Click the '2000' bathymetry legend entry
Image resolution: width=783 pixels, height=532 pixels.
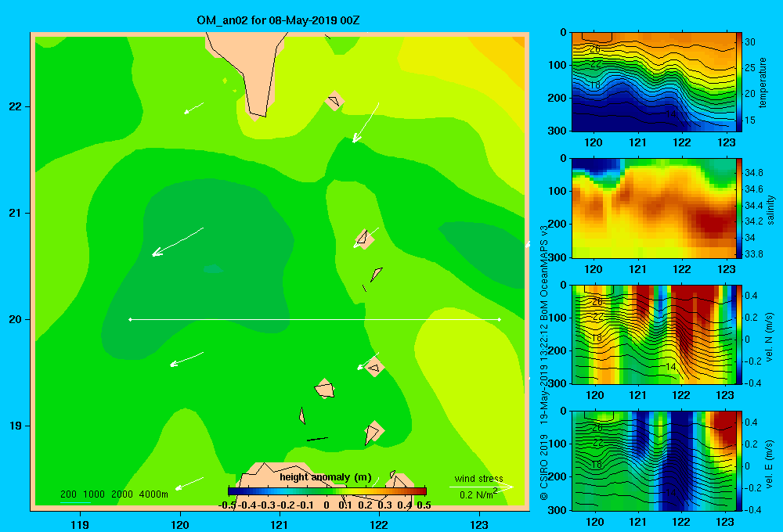click(122, 494)
